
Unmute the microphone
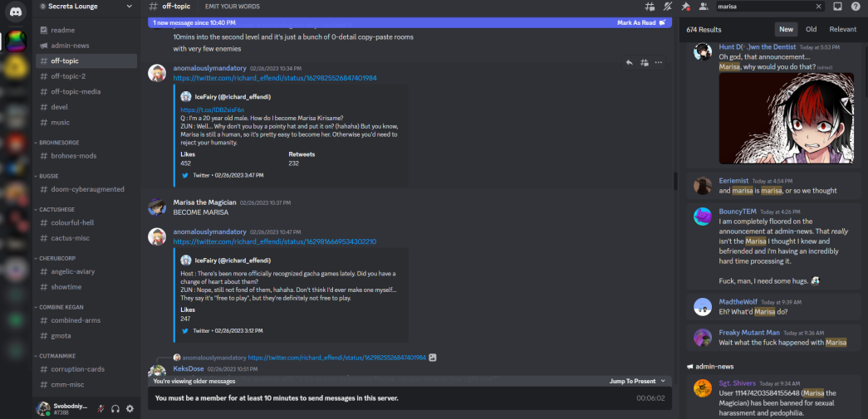click(x=101, y=408)
